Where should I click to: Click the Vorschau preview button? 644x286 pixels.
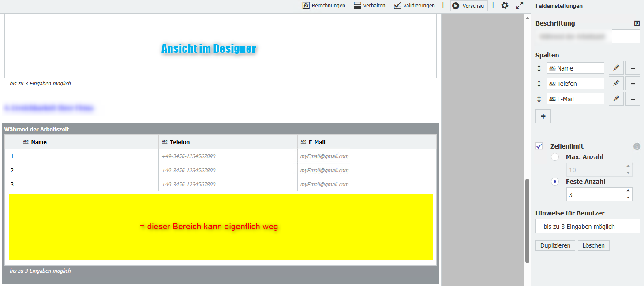[x=468, y=6]
